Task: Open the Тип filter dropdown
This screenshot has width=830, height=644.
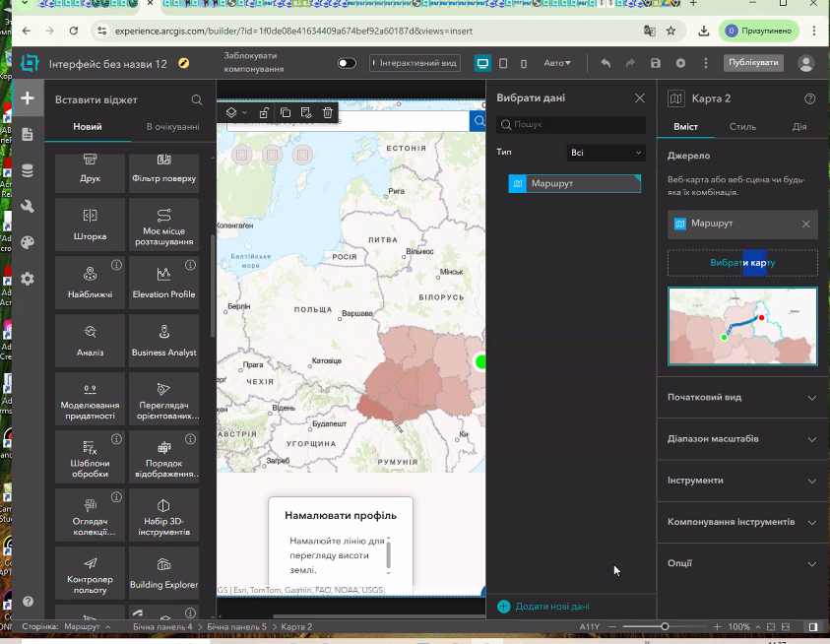Action: [x=607, y=153]
